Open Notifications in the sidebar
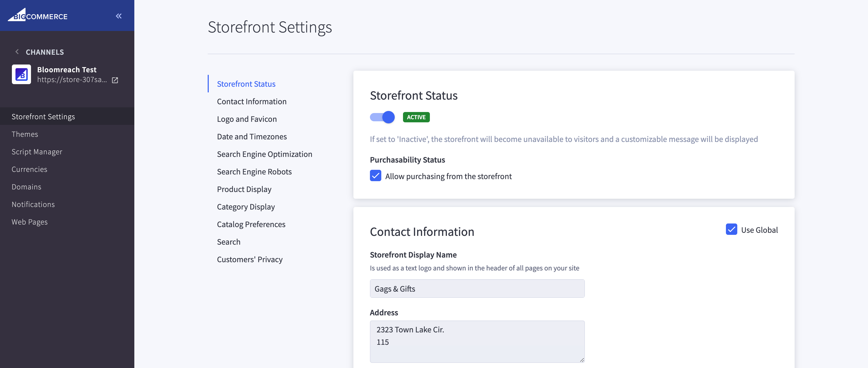Viewport: 868px width, 368px height. (x=33, y=204)
